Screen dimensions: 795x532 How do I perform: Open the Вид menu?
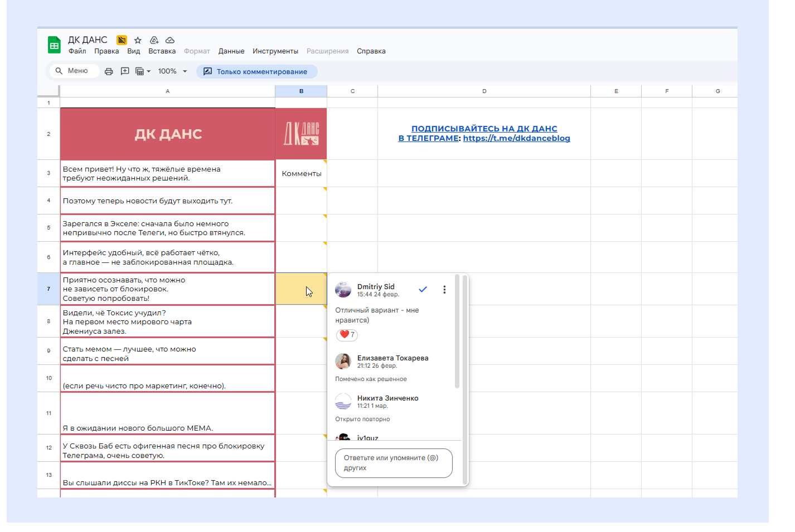tap(134, 51)
